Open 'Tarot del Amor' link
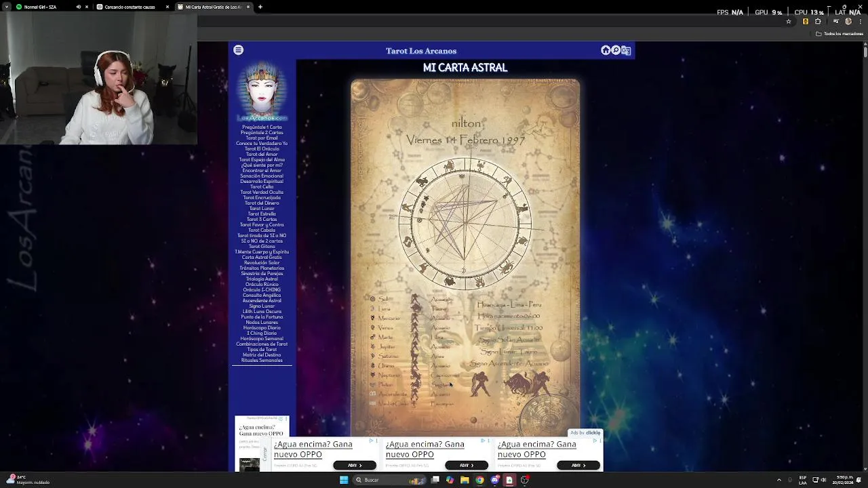The width and height of the screenshot is (868, 488). point(262,155)
